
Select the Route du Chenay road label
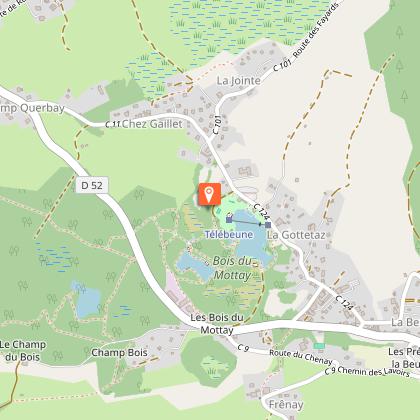coord(301,357)
